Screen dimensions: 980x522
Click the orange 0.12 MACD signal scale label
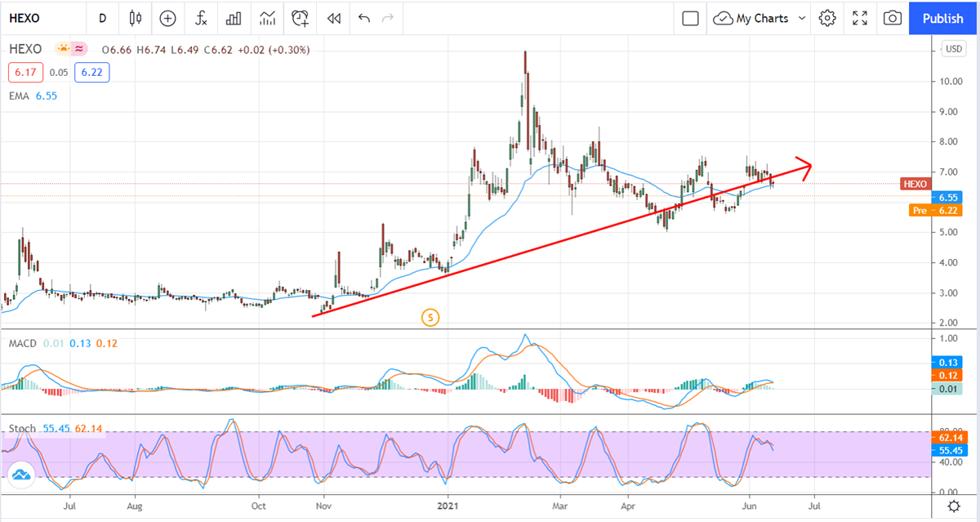pos(947,376)
